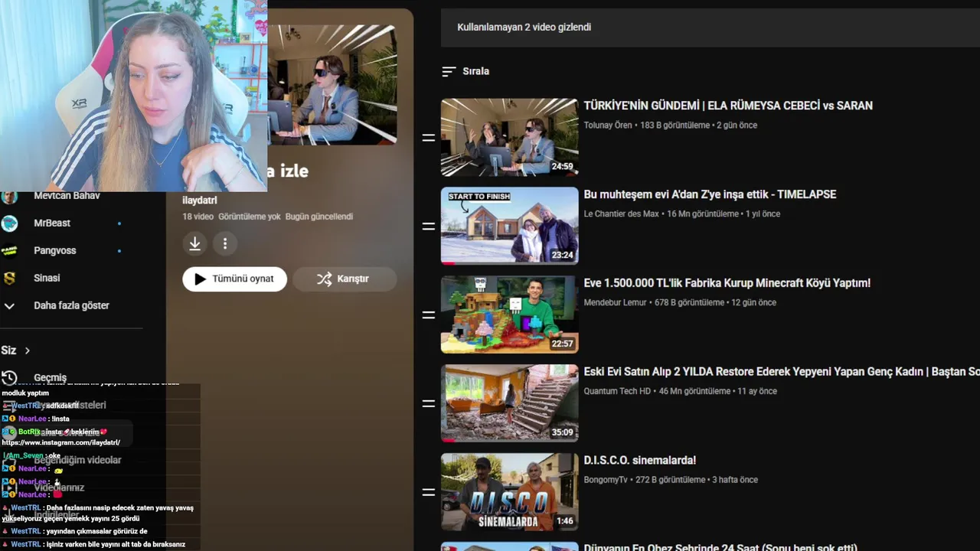
Task: Click reorder handle beside Eski Evi Satın video
Action: tap(429, 404)
